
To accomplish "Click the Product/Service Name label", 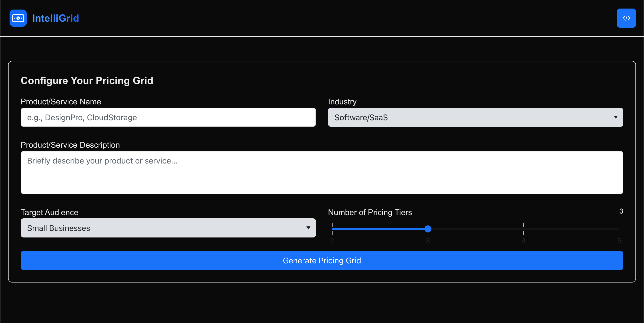I will pos(61,102).
